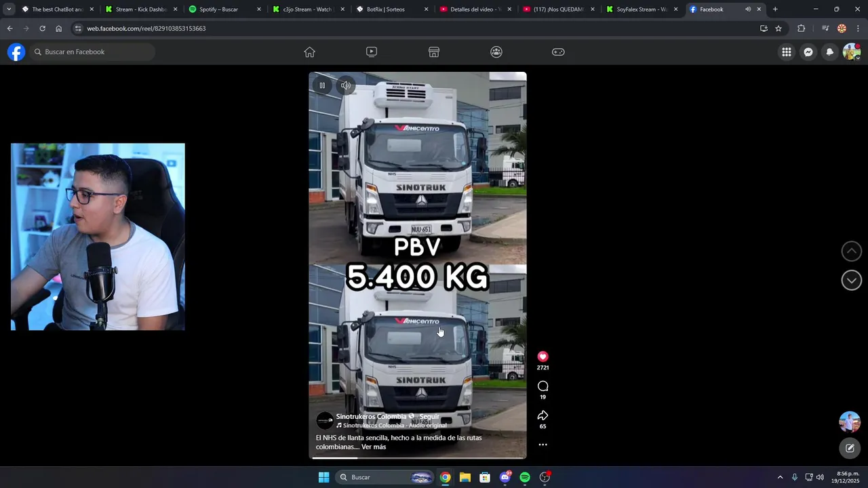Open Discord from the taskbar

(x=505, y=477)
